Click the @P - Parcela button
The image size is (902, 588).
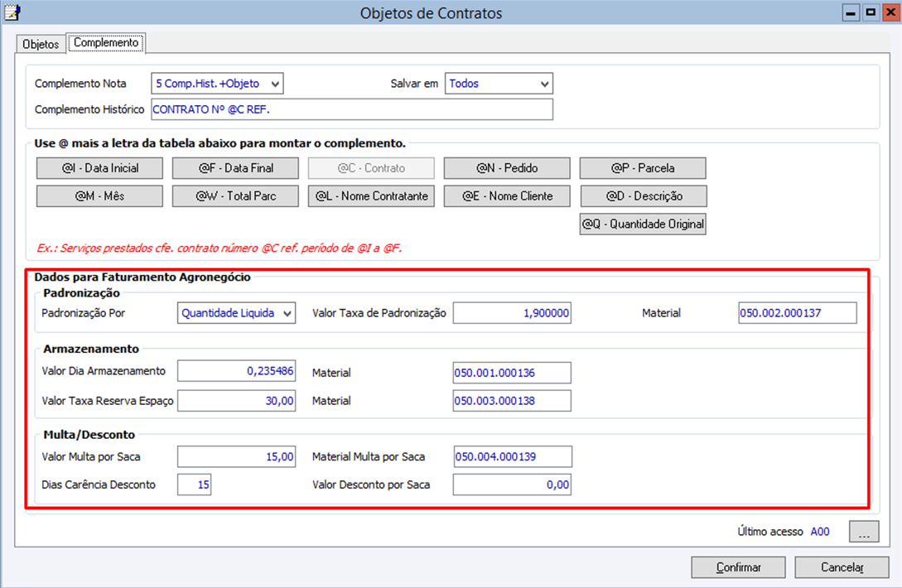[x=643, y=168]
